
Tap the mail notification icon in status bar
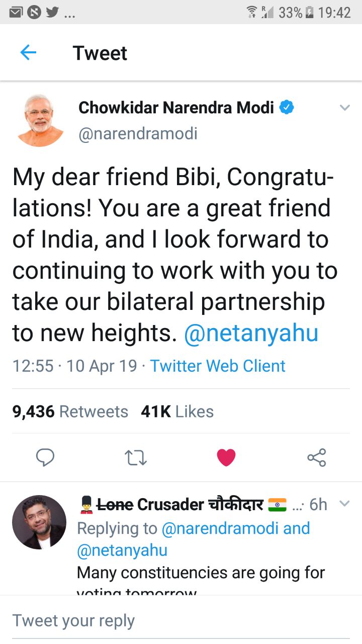(x=16, y=12)
